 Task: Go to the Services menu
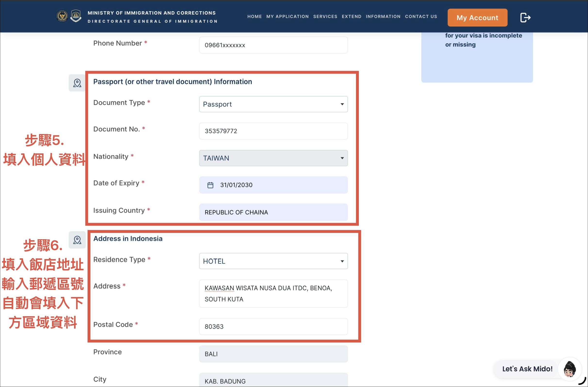325,16
